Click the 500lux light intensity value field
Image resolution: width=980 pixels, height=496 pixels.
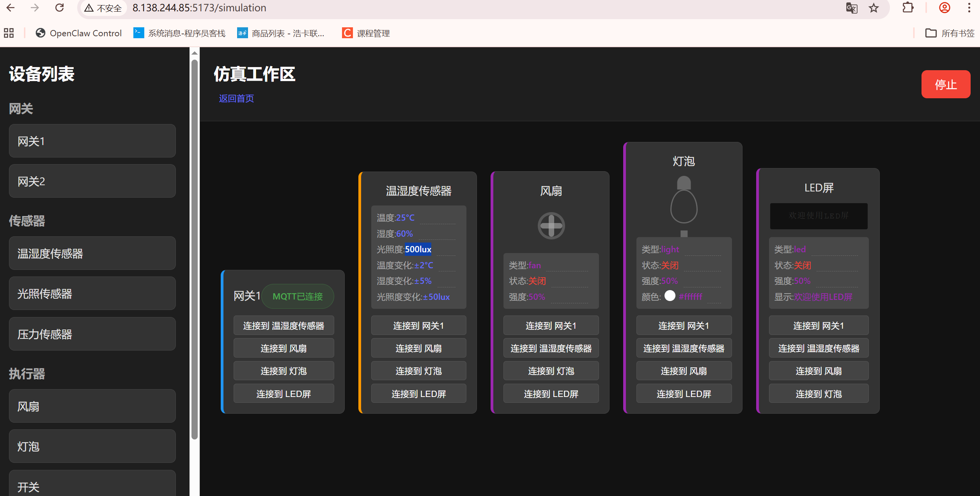418,249
